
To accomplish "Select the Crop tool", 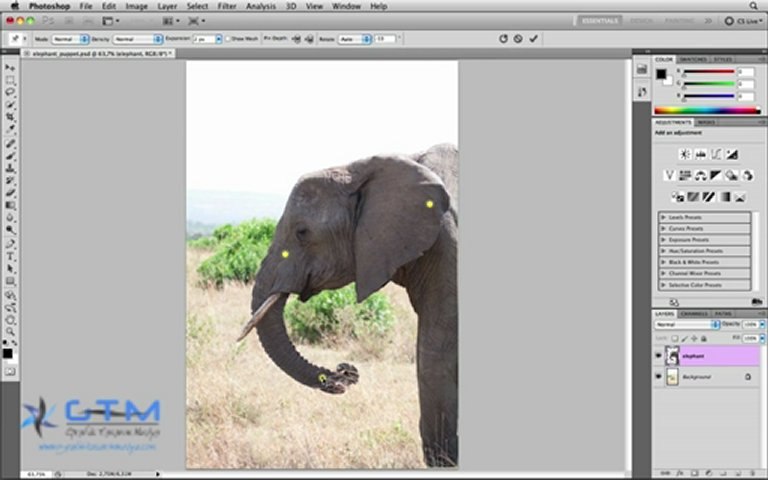I will coord(10,117).
